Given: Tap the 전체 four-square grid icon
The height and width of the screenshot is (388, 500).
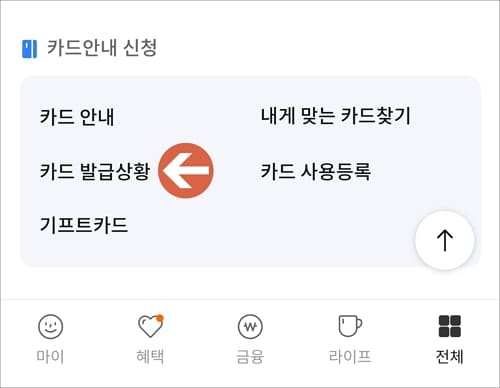Looking at the screenshot, I should pos(450,326).
